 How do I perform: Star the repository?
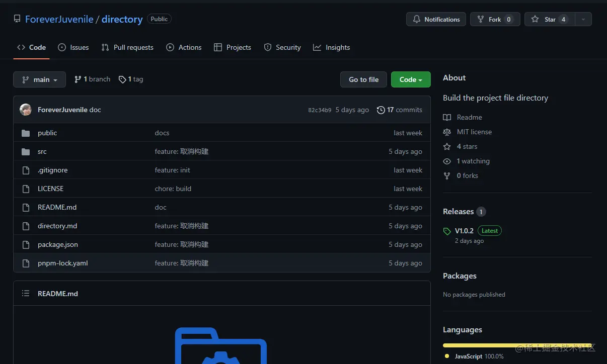coord(550,19)
